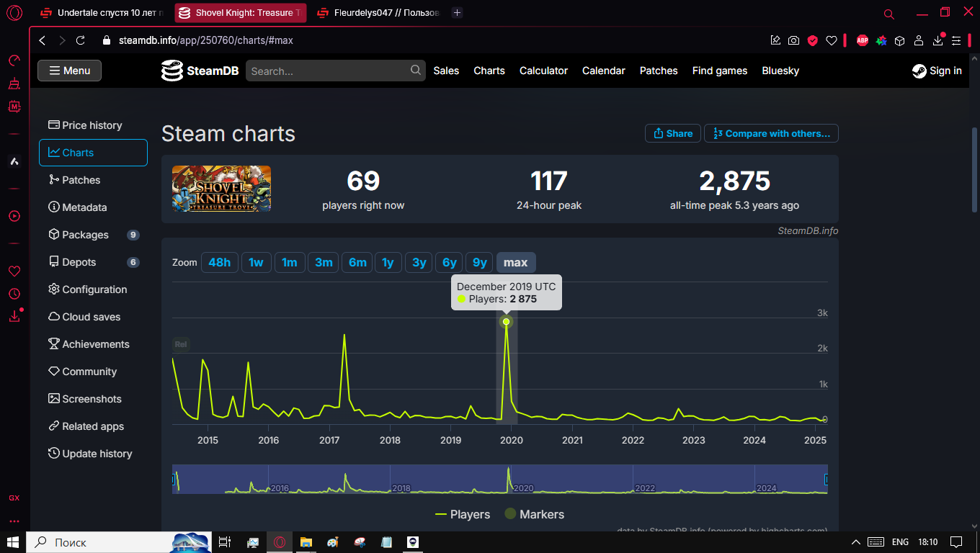Click the Rel marker on the chart

point(181,344)
